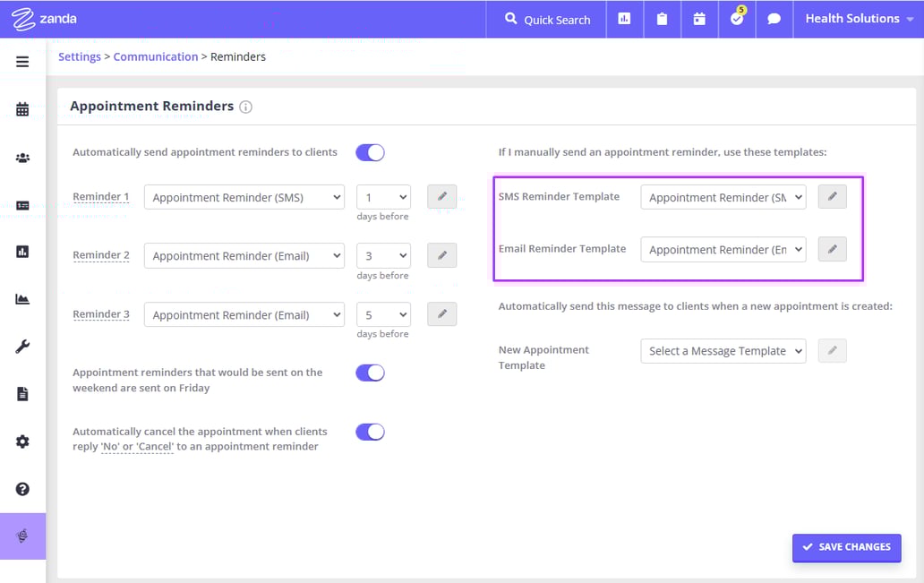This screenshot has height=583, width=924.
Task: Edit the SMS Reminder Template with the pencil
Action: tap(831, 196)
